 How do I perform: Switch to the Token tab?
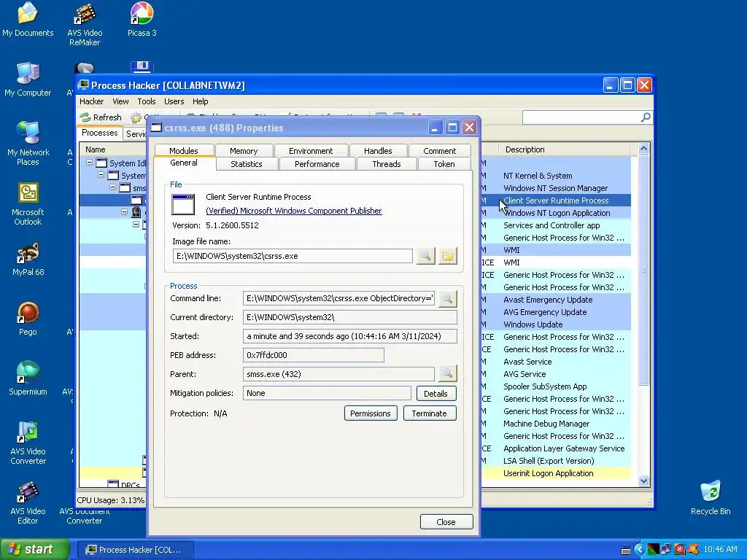[x=444, y=164]
